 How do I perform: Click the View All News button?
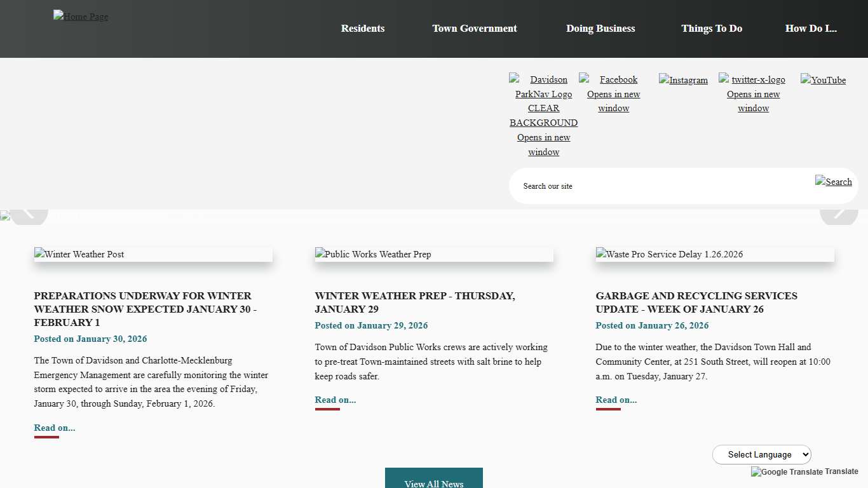point(434,482)
